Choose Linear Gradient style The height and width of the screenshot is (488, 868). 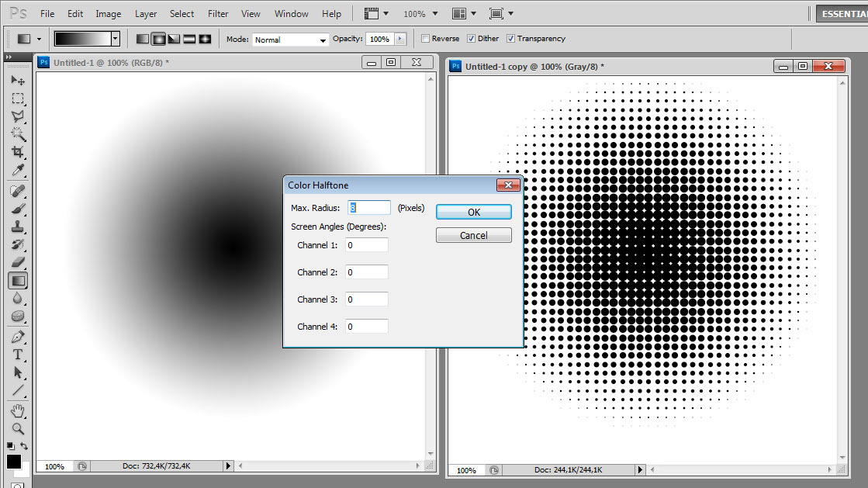pyautogui.click(x=143, y=39)
